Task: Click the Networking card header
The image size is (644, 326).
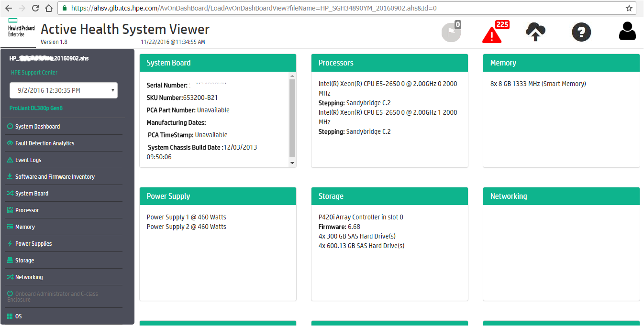Action: tap(561, 196)
